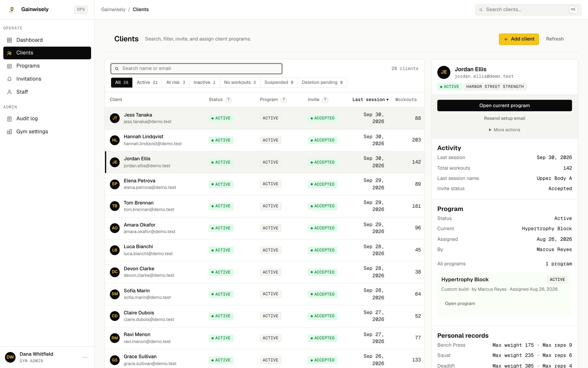Go to Invitations page

coord(47,79)
